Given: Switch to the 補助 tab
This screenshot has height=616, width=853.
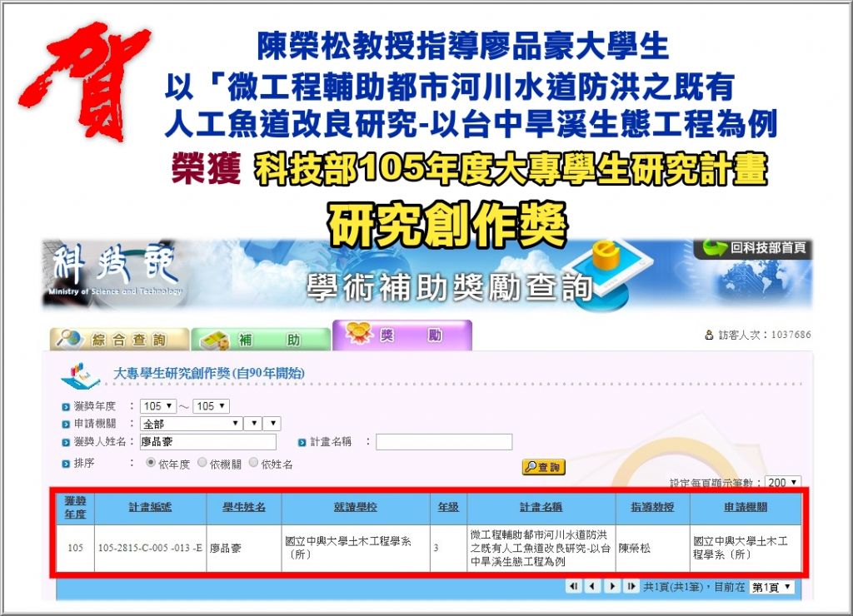Looking at the screenshot, I should [x=261, y=340].
